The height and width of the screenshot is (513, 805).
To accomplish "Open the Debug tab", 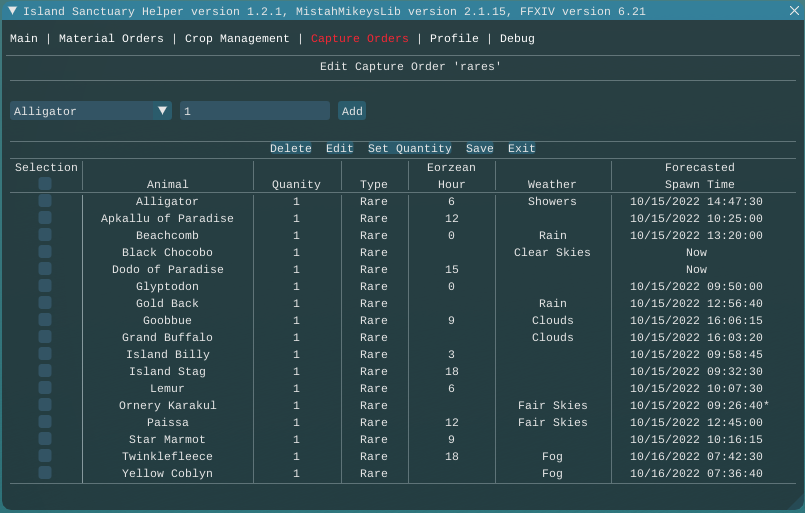I will (517, 39).
